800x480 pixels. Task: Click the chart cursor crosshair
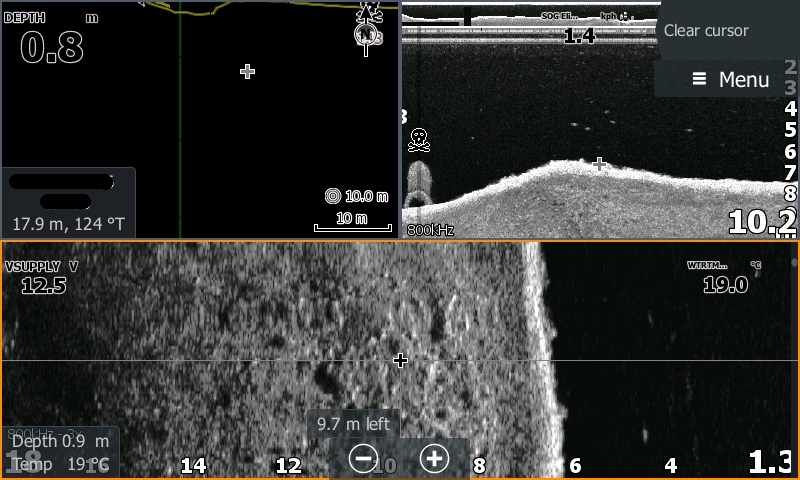(x=248, y=71)
